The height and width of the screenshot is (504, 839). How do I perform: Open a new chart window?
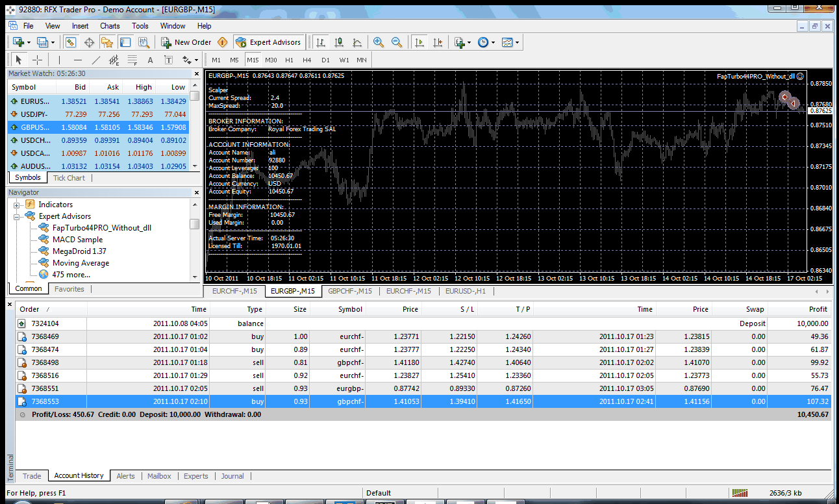(x=18, y=42)
